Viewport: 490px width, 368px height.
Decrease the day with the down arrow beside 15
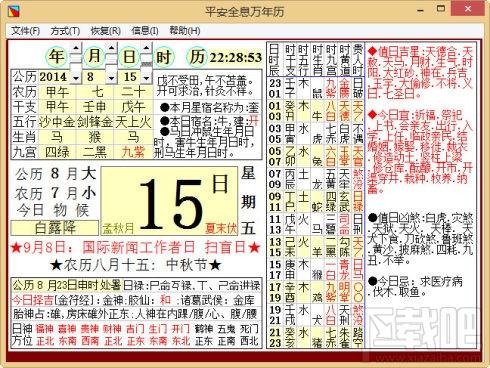(x=146, y=78)
